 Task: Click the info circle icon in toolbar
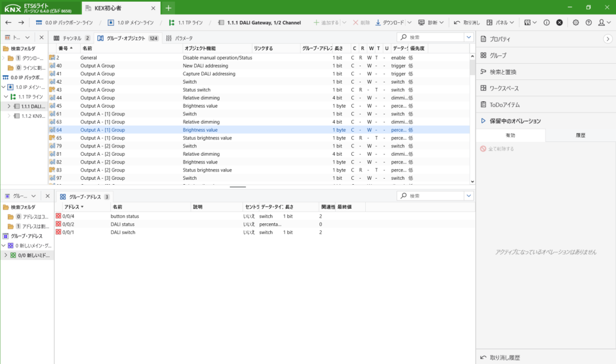[546, 22]
